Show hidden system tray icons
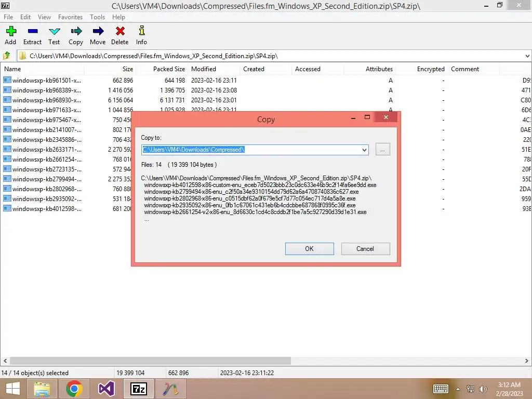 [458, 389]
